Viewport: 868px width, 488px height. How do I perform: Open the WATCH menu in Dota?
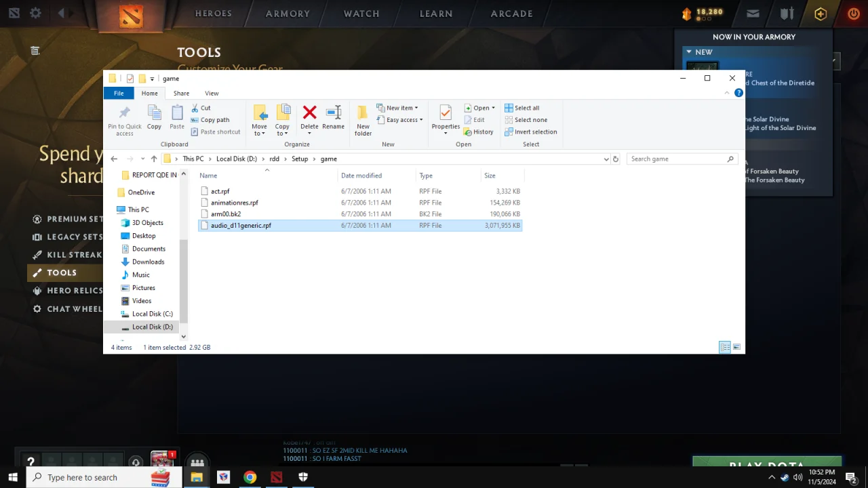click(361, 14)
